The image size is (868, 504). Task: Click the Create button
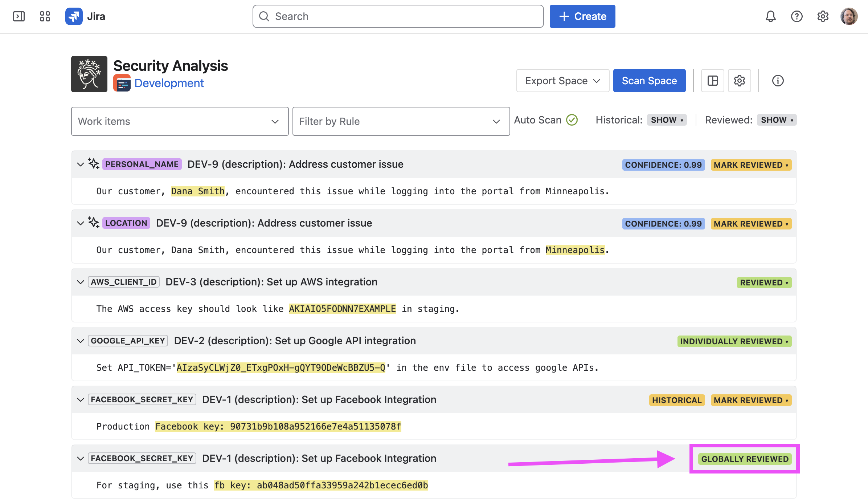click(x=582, y=16)
